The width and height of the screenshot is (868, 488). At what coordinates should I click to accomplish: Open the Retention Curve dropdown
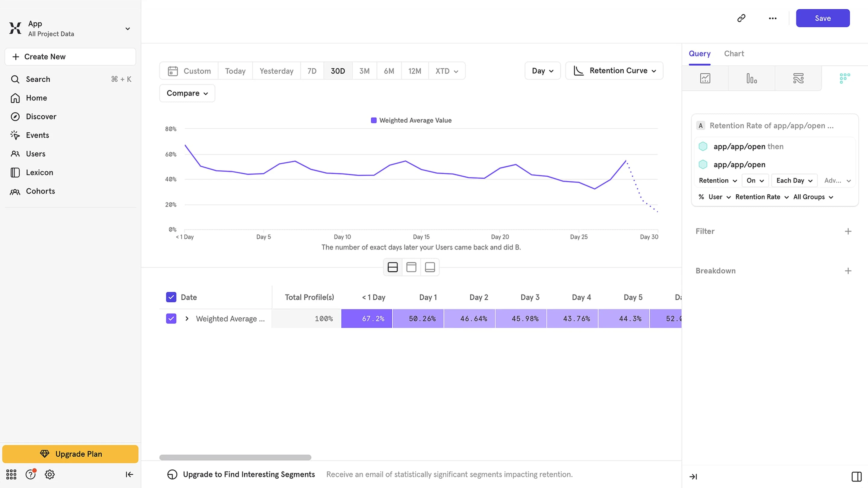click(x=614, y=71)
